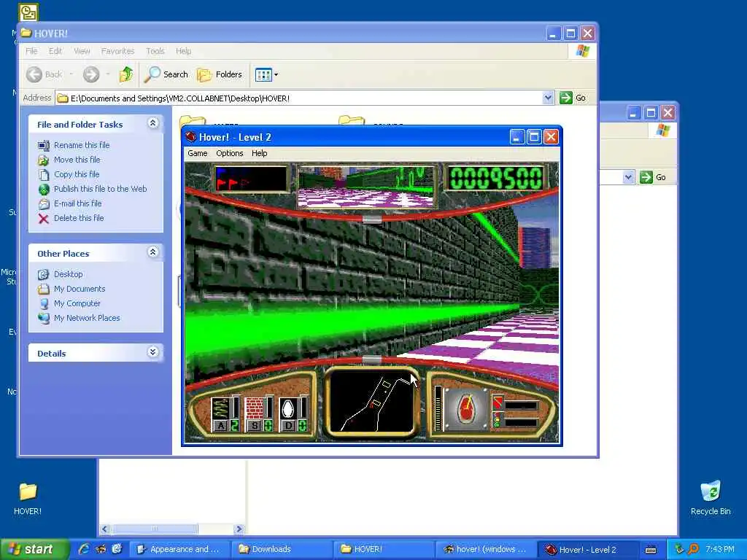Click the Go button in HOVER! window
Image resolution: width=747 pixels, height=560 pixels.
(x=573, y=98)
